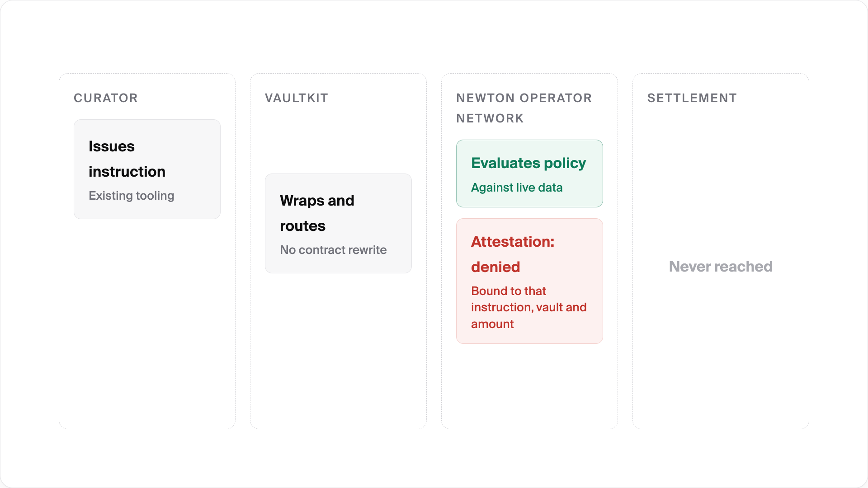Click empty area of Curator column
The width and height of the screenshot is (868, 488).
tap(147, 323)
